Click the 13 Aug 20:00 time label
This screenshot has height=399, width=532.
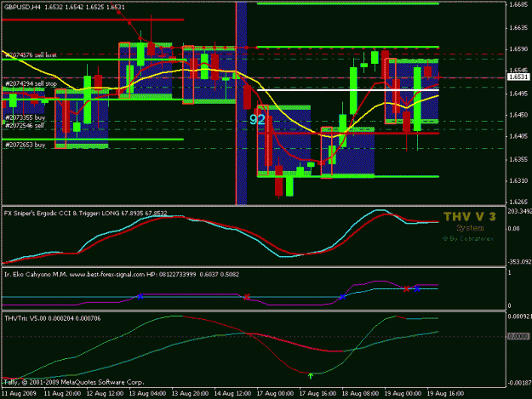point(190,394)
